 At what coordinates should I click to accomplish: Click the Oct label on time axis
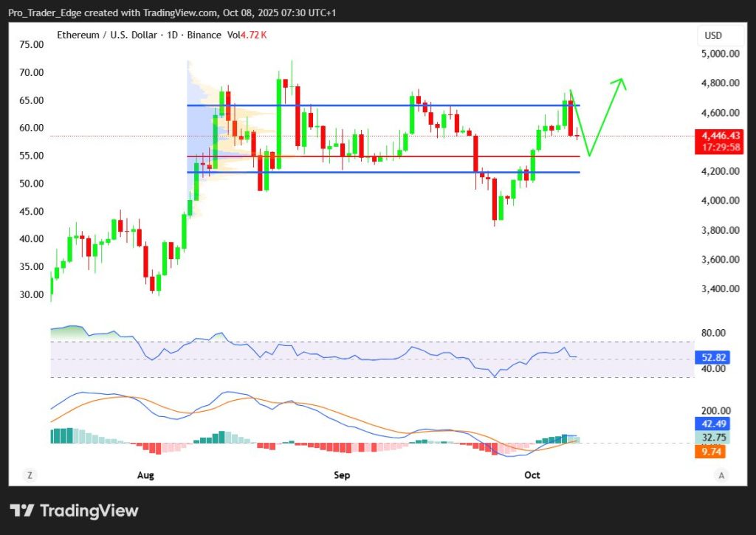point(533,476)
